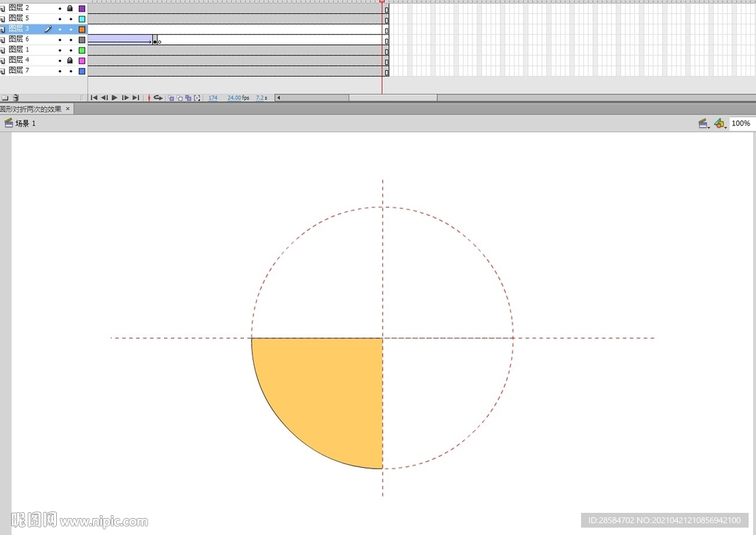Toggle visibility dot of 图层 6
The width and height of the screenshot is (756, 535).
(60, 40)
